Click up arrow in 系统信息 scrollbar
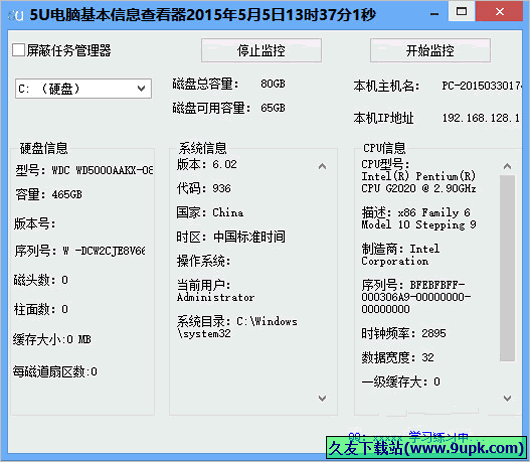530x462 pixels. click(322, 166)
